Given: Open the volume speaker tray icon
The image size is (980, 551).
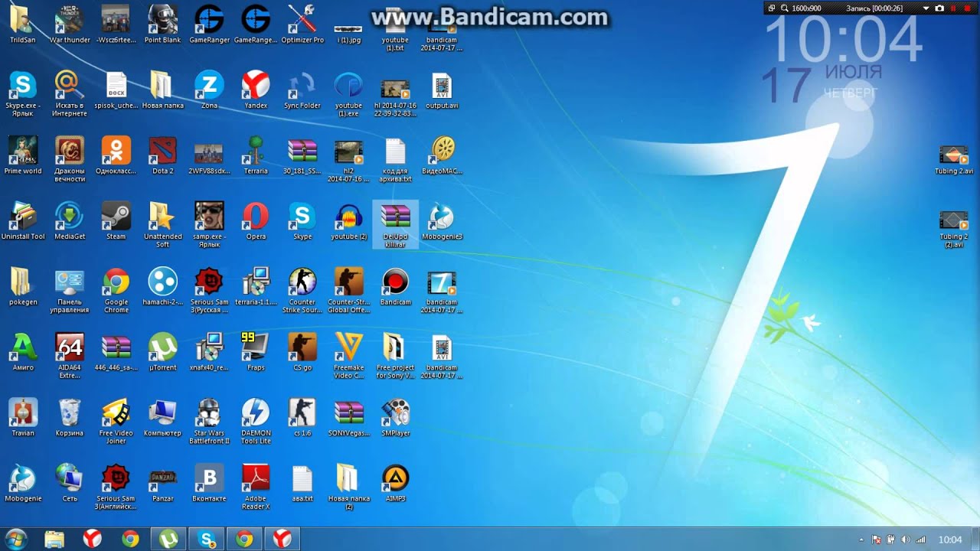Looking at the screenshot, I should (906, 540).
